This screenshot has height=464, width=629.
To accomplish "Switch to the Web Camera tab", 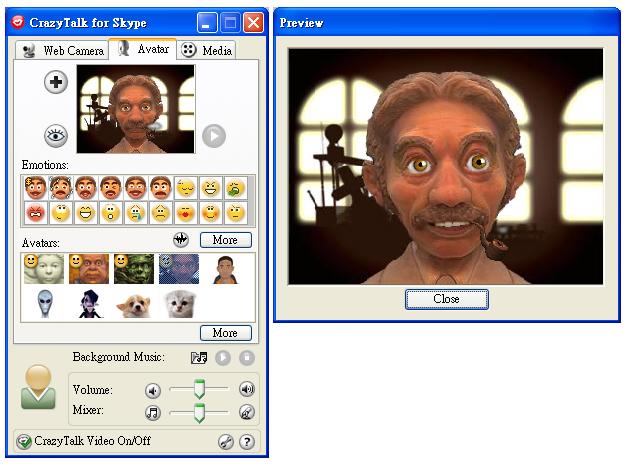I will [62, 51].
